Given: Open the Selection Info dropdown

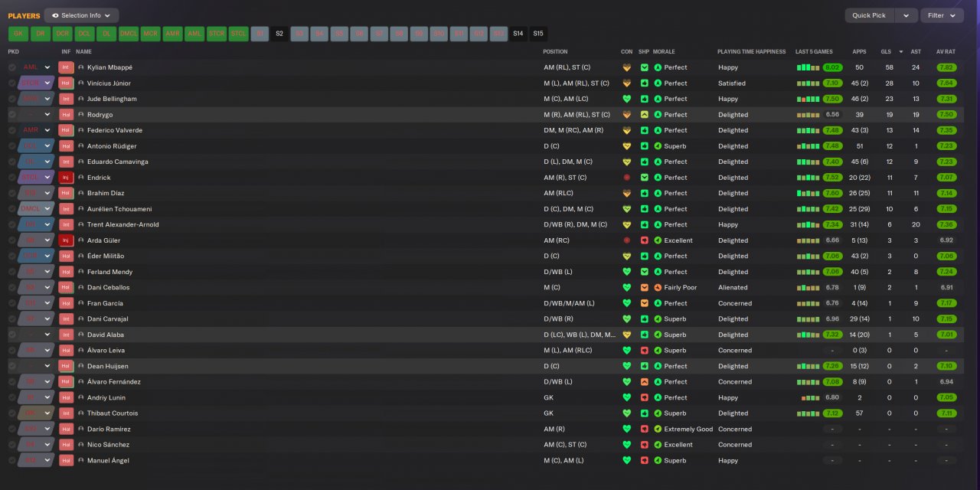Looking at the screenshot, I should 81,15.
